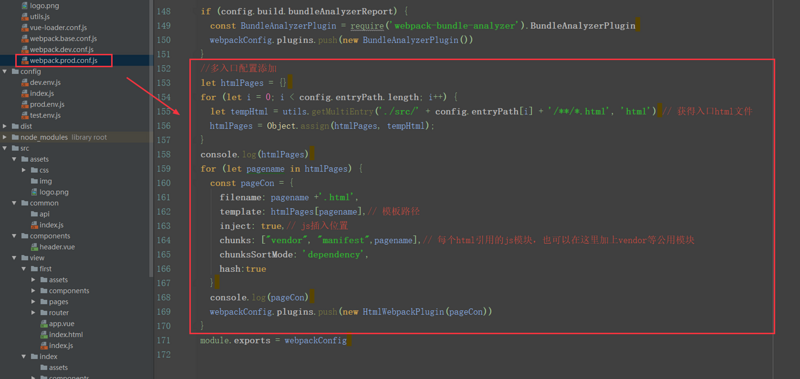Open index.js under the config folder
The height and width of the screenshot is (379, 800).
pos(42,93)
